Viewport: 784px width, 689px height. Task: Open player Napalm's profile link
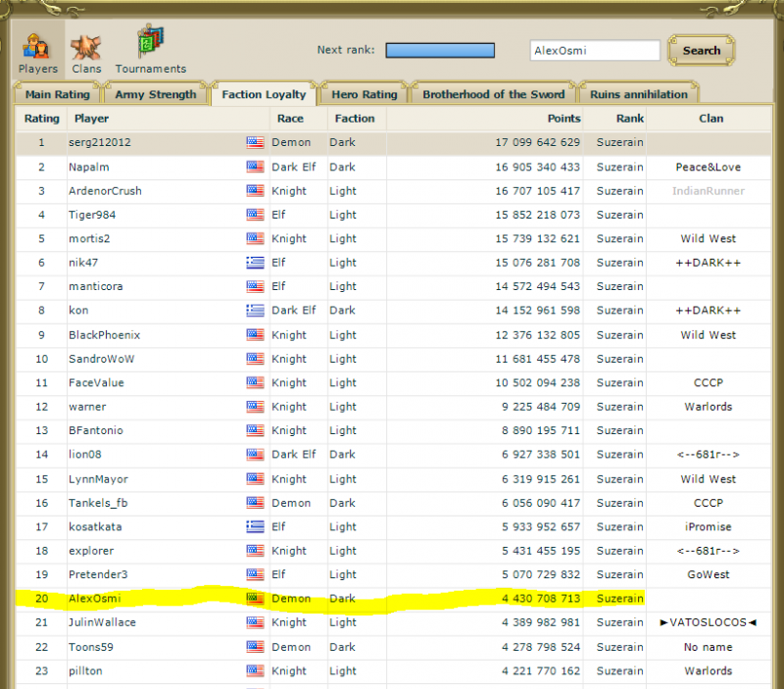[x=88, y=168]
